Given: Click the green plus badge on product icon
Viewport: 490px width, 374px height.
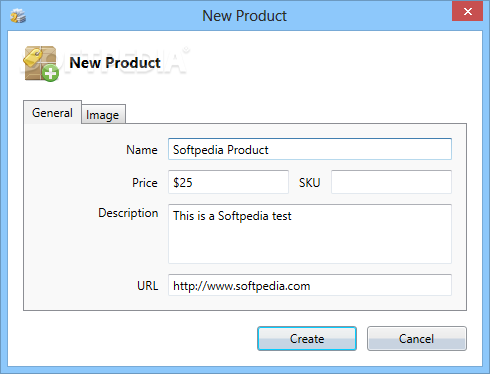Looking at the screenshot, I should [51, 74].
